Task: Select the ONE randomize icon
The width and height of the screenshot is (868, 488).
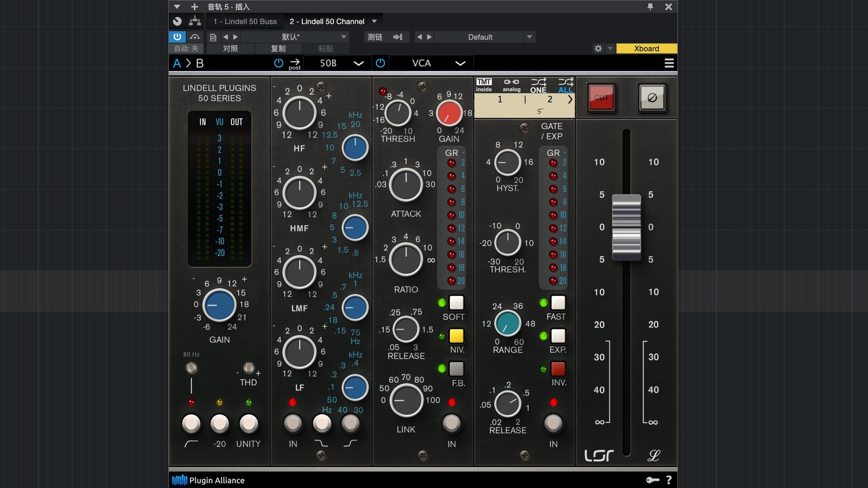Action: coord(538,85)
